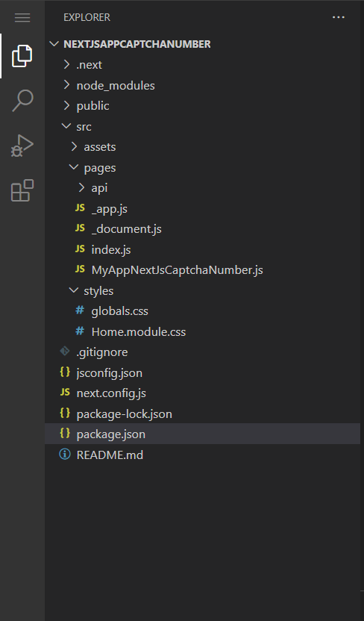Expand the api folder chevron

(x=82, y=188)
